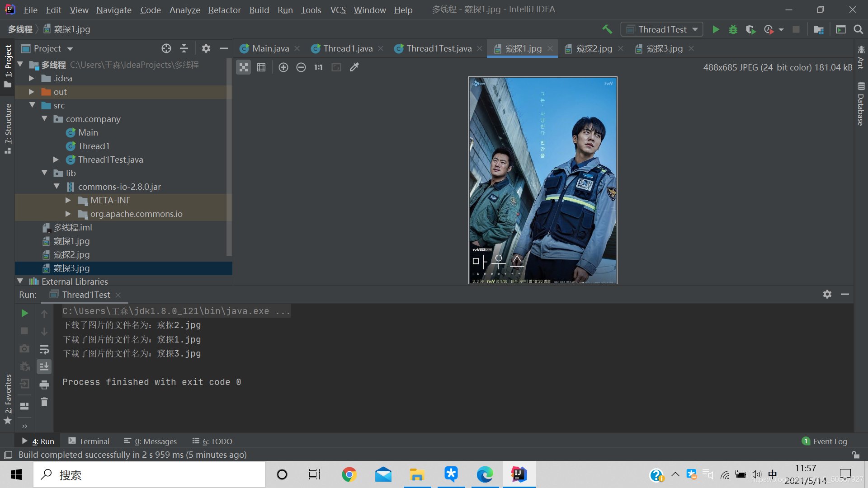Image resolution: width=868 pixels, height=488 pixels.
Task: Click the Build project hammer icon
Action: click(607, 29)
